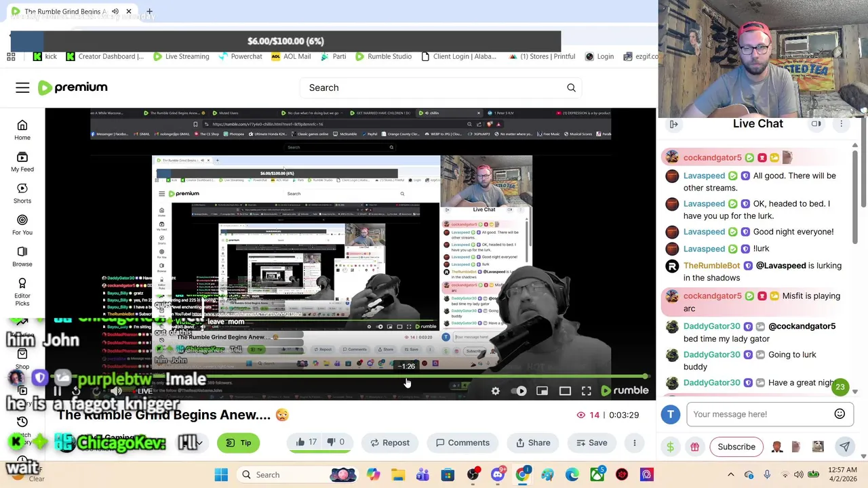The width and height of the screenshot is (868, 488).
Task: Open a new browser tab
Action: [x=149, y=12]
